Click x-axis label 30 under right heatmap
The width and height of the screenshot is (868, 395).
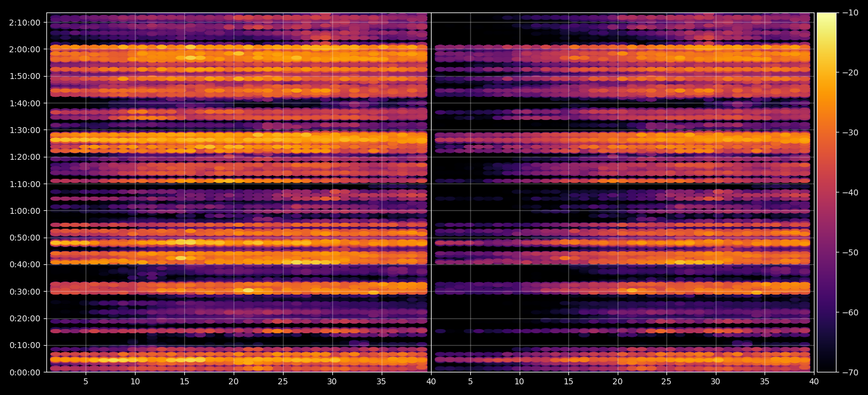click(x=716, y=381)
